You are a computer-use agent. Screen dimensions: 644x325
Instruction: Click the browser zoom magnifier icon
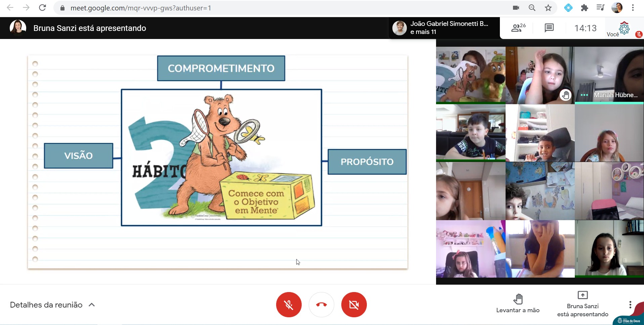tap(532, 8)
